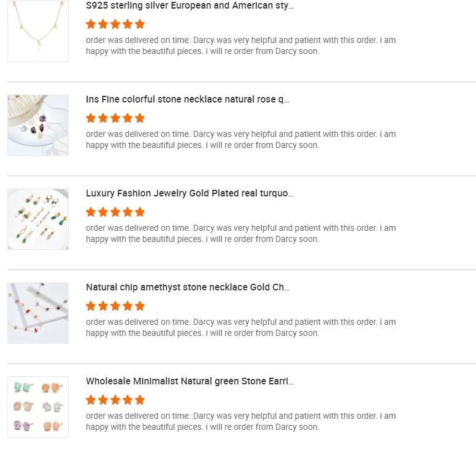Screen dimensions: 476x455
Task: Open "Luxury Fashion Jewelry Gold Plated" listing
Action: (190, 193)
